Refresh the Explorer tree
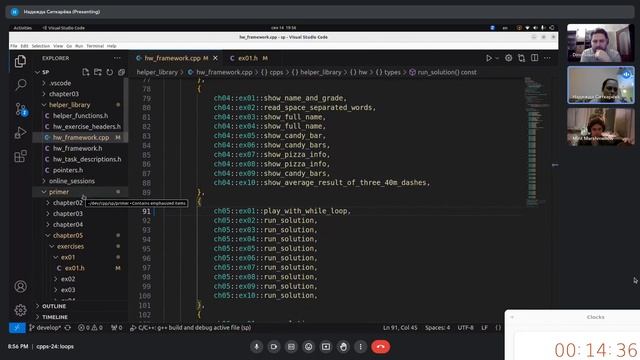 109,72
